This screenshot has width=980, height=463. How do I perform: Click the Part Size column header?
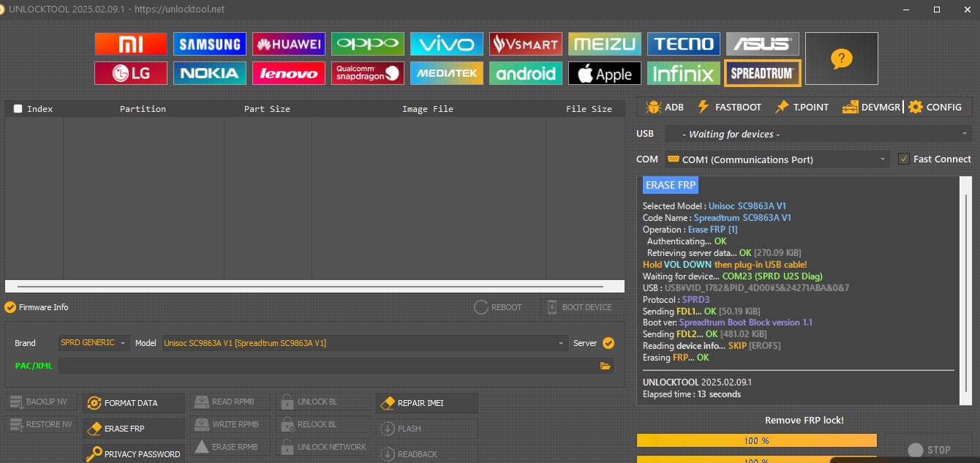tap(267, 109)
